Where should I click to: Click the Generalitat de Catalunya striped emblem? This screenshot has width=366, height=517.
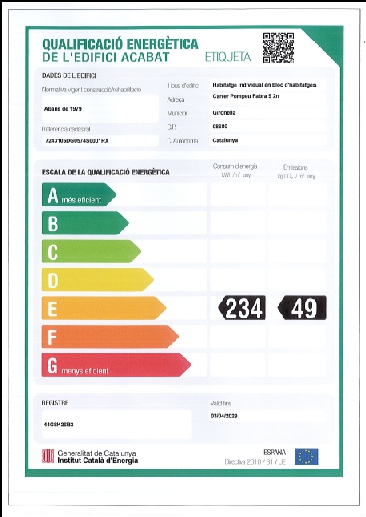point(48,456)
